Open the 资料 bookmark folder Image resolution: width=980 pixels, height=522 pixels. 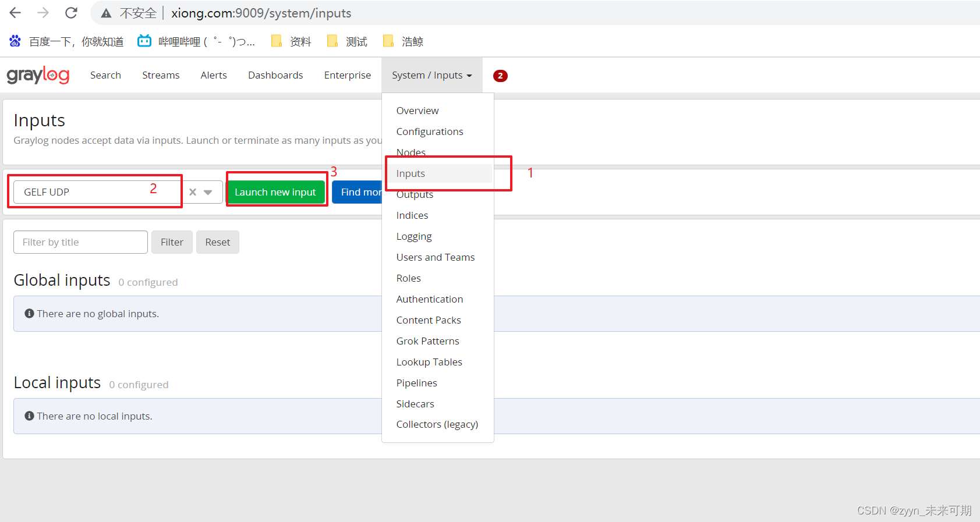point(291,41)
